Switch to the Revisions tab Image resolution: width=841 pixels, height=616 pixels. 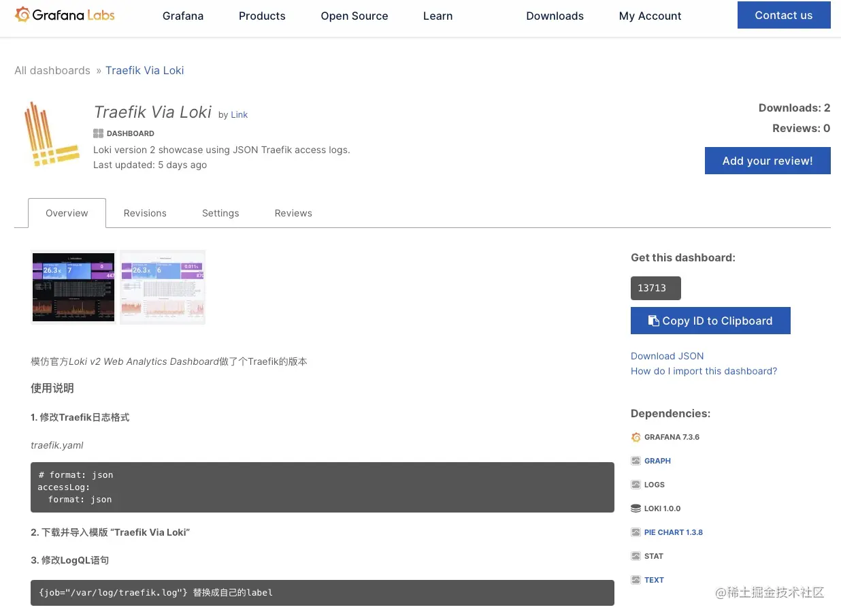(x=145, y=213)
